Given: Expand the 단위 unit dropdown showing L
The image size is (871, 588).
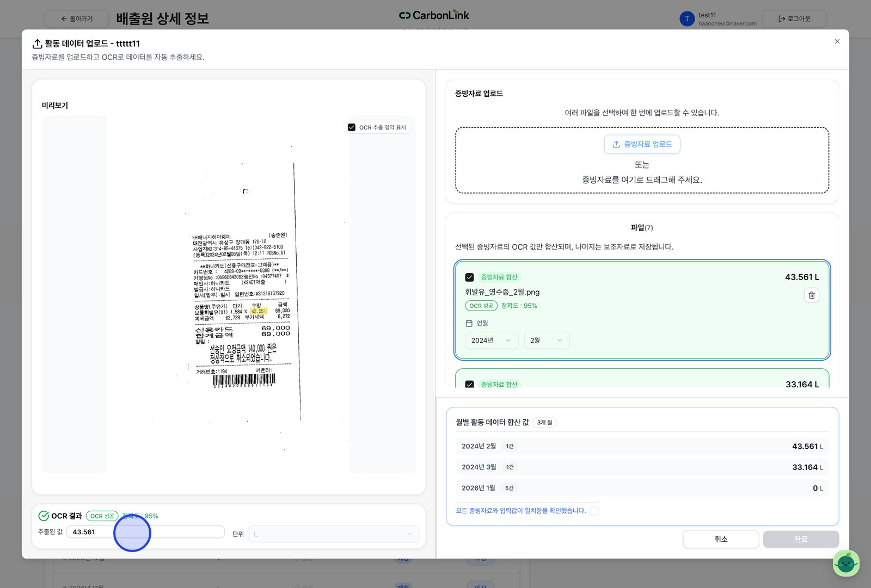Looking at the screenshot, I should click(333, 534).
